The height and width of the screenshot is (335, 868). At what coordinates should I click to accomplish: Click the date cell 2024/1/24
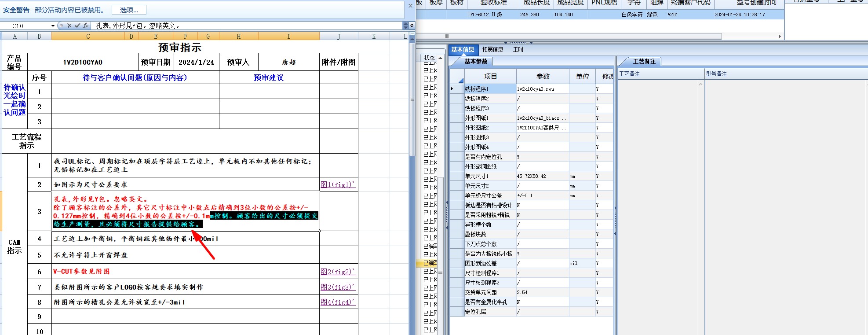[x=197, y=62]
